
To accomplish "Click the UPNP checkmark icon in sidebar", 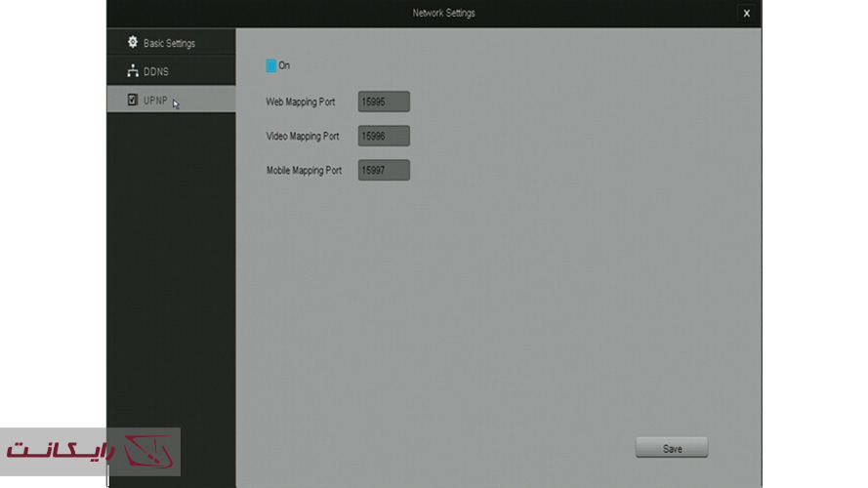I will pos(133,100).
